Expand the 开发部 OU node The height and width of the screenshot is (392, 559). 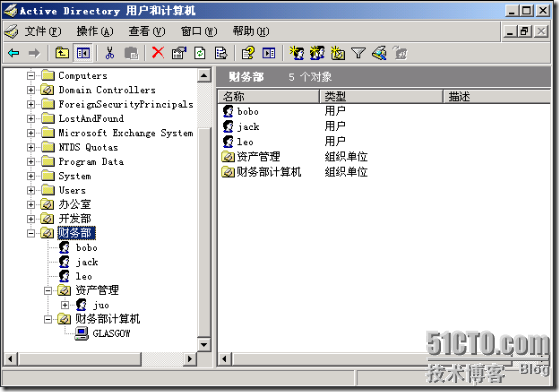31,219
